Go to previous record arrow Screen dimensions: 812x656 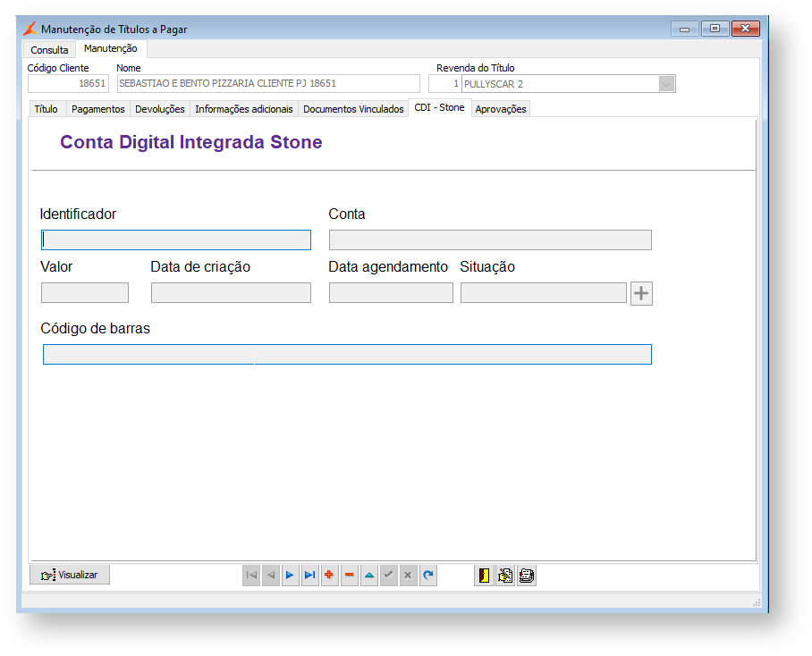click(271, 576)
